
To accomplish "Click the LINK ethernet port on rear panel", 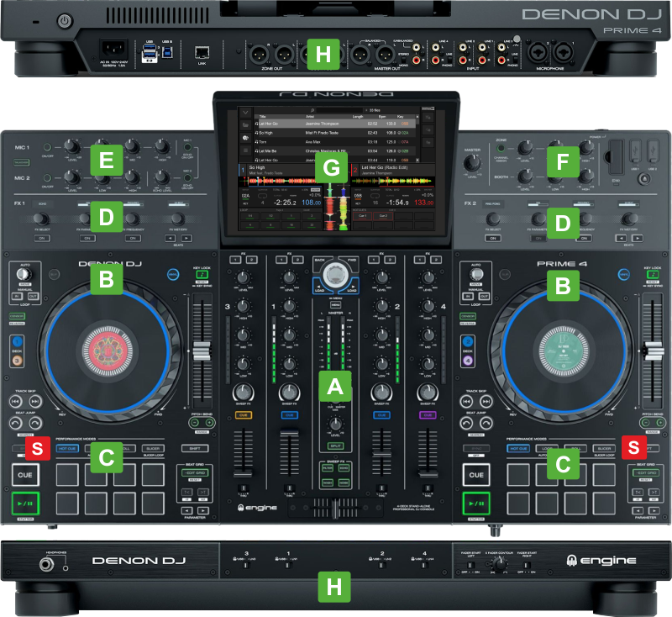I will click(202, 53).
